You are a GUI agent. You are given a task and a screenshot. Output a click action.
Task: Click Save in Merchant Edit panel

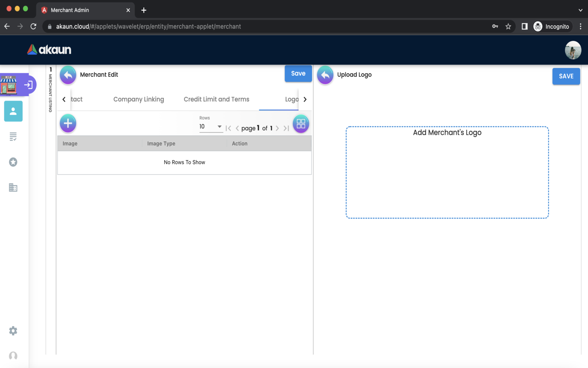point(298,74)
